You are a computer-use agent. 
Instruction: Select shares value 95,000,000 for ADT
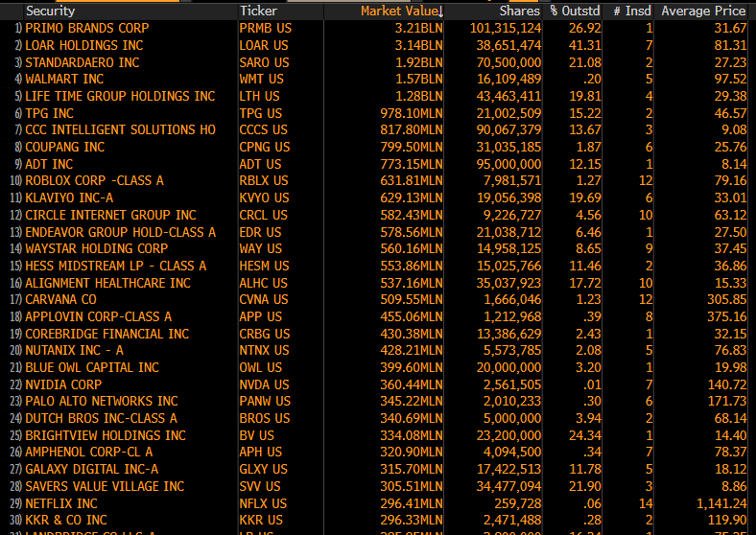point(508,164)
